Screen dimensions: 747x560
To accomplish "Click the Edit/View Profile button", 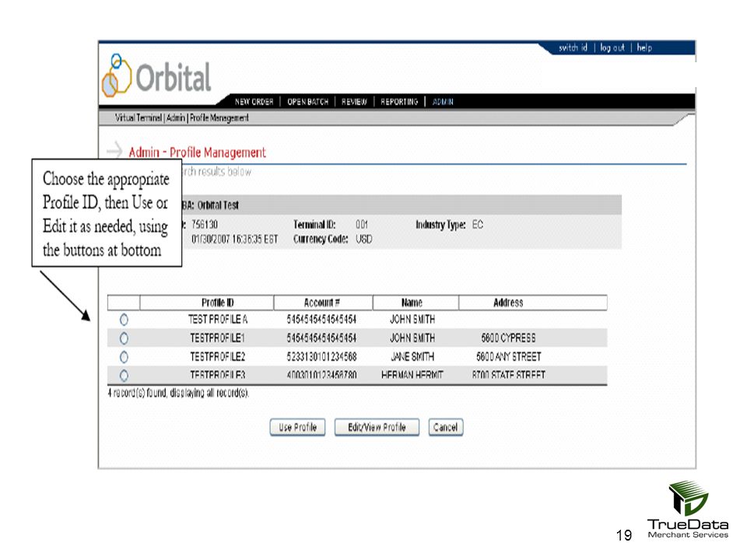I will click(x=377, y=427).
